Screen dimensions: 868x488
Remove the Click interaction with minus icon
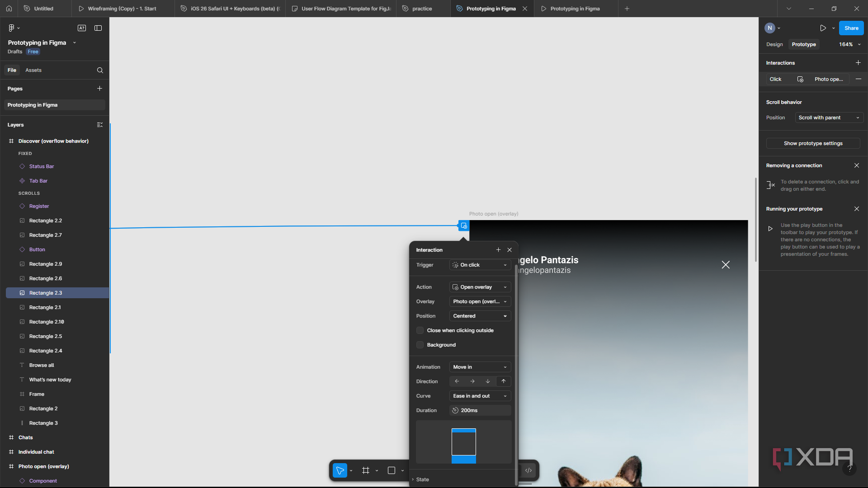[x=858, y=79]
